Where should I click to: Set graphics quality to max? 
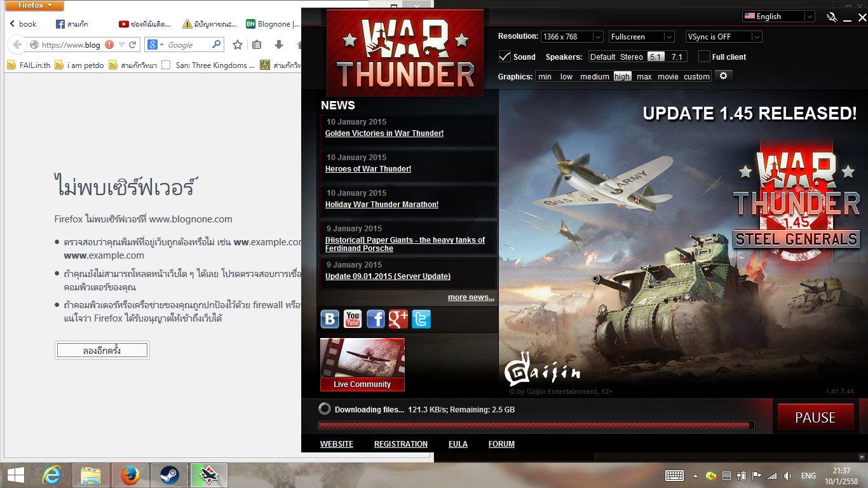pos(644,76)
